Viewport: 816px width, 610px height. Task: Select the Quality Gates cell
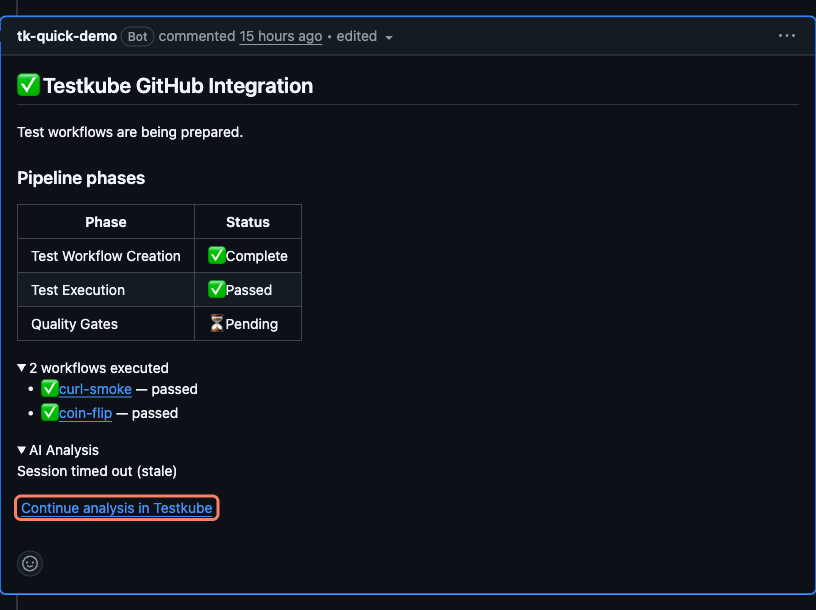[106, 324]
